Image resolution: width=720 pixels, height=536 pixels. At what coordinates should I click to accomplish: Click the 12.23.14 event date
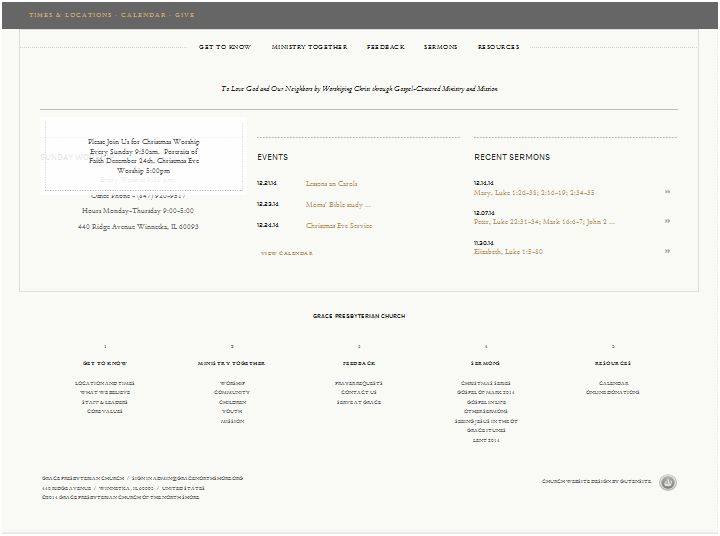tap(268, 204)
